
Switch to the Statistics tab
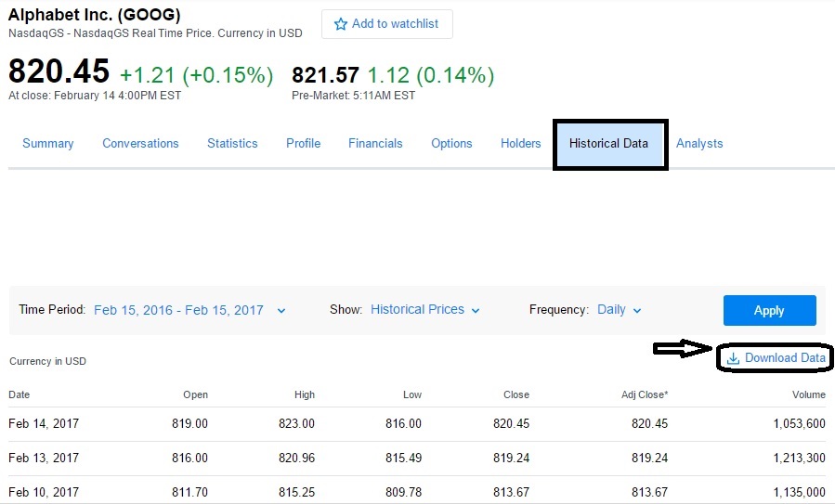point(232,144)
